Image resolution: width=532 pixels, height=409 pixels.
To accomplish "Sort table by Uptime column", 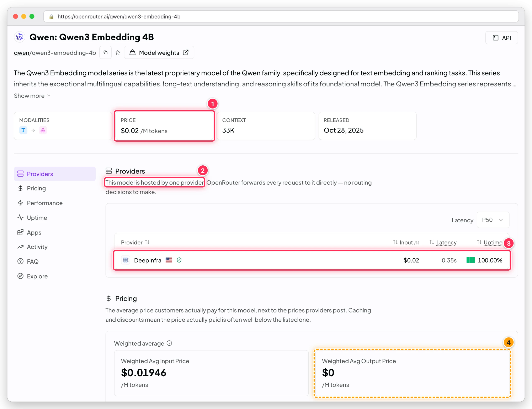I will tap(489, 242).
